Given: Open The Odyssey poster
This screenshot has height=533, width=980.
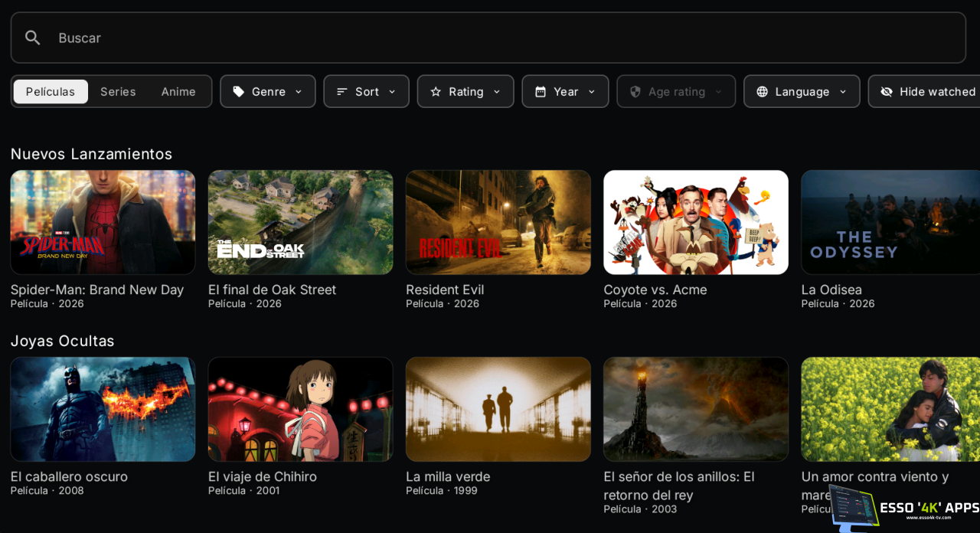Looking at the screenshot, I should click(890, 222).
